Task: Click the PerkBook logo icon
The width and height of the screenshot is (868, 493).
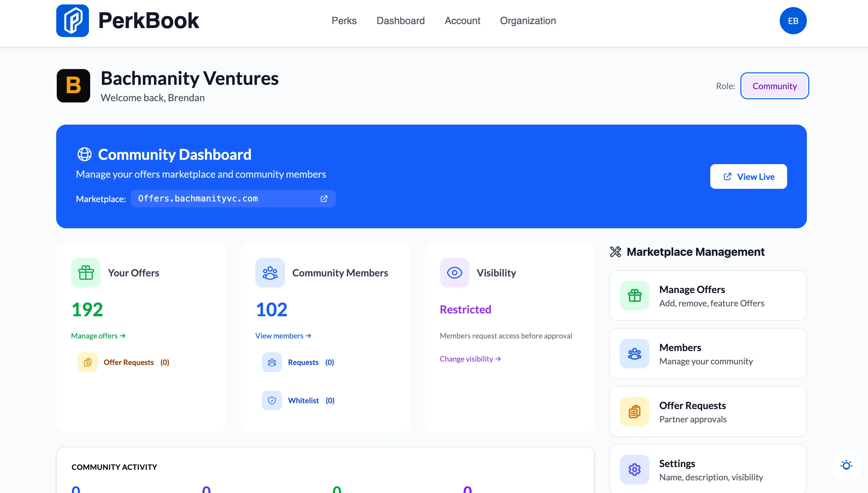Action: point(73,21)
